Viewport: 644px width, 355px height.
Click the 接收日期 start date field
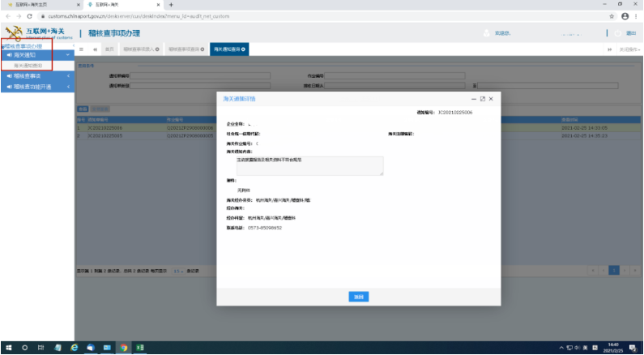coord(395,85)
